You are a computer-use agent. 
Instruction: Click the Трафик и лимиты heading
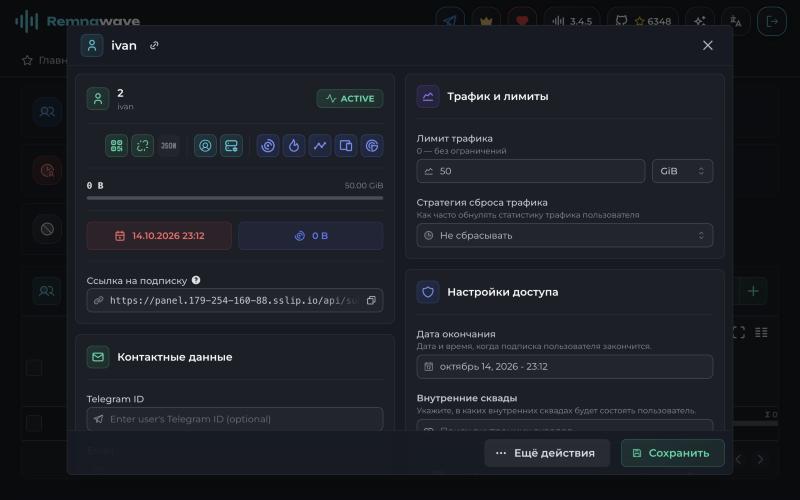click(497, 96)
